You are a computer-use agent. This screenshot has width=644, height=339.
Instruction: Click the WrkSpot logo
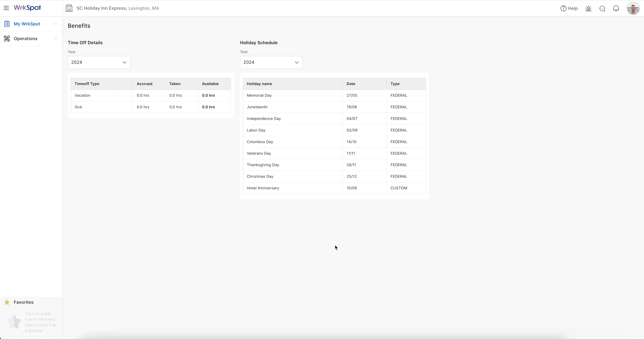coord(27,8)
